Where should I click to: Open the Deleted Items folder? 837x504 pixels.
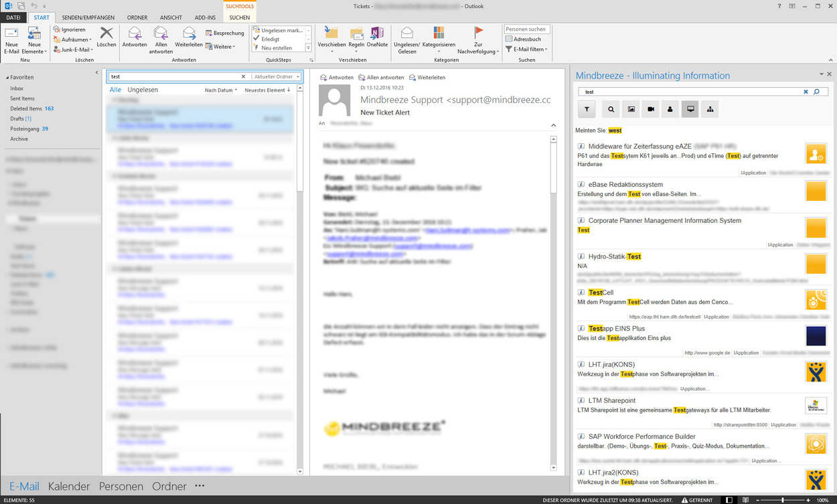tap(31, 108)
